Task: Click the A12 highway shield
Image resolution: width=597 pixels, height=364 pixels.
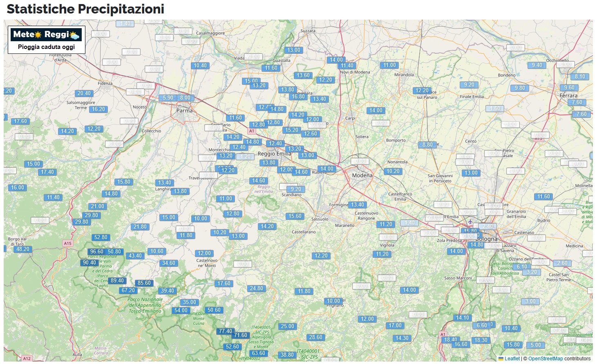Action: [x=27, y=359]
